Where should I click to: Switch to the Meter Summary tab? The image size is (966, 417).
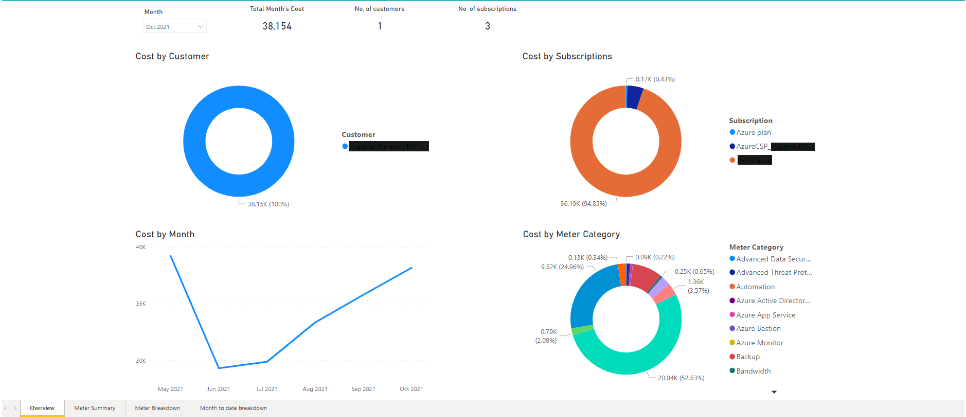coord(95,408)
